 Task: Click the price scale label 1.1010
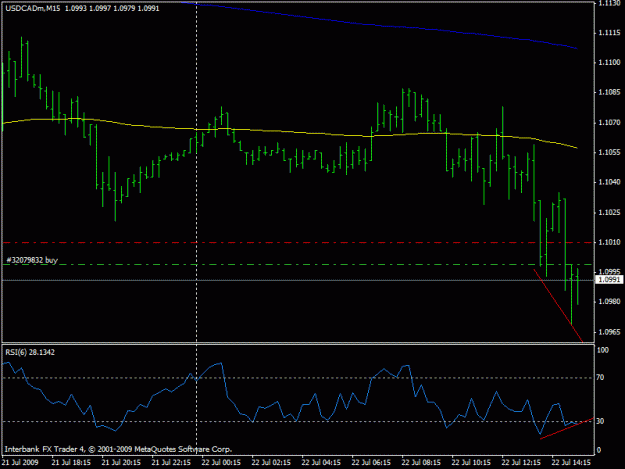(609, 242)
